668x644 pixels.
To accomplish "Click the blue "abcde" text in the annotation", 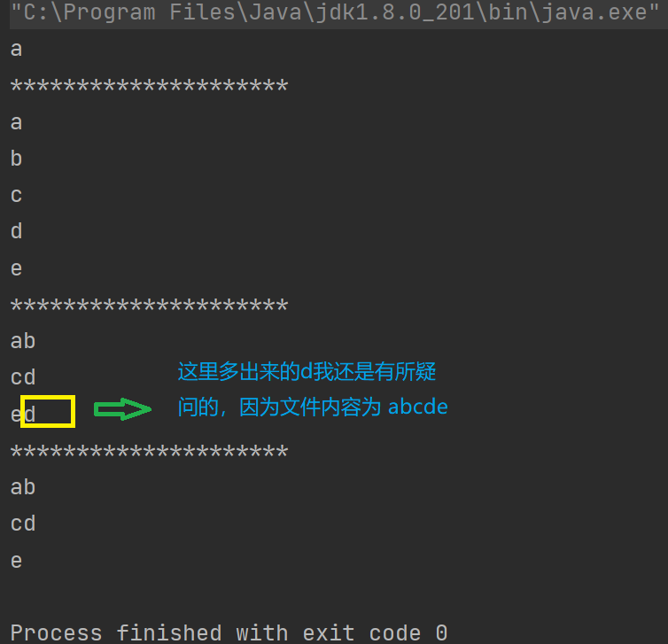I will [x=418, y=407].
